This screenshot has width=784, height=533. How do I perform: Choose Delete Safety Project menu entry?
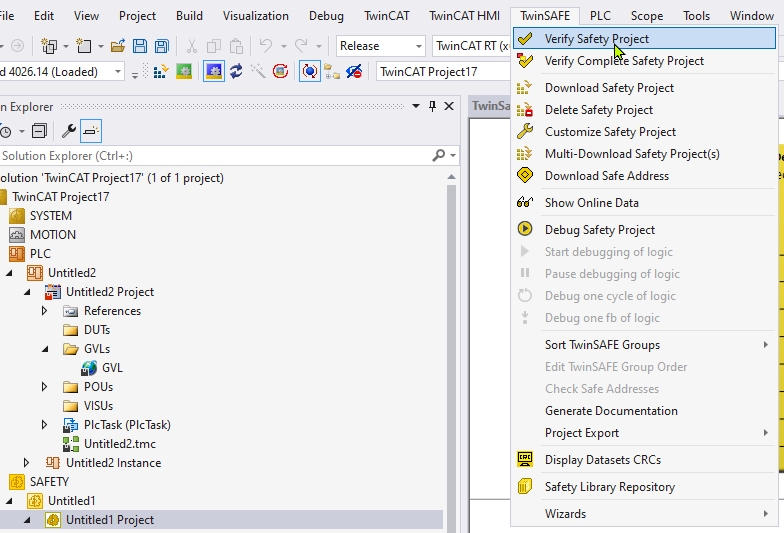click(644, 110)
